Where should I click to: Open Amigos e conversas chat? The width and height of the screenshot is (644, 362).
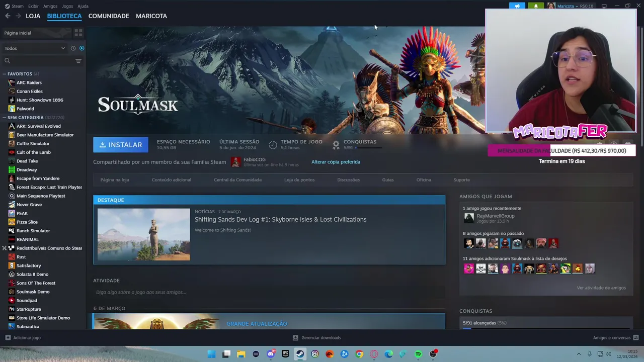click(616, 338)
